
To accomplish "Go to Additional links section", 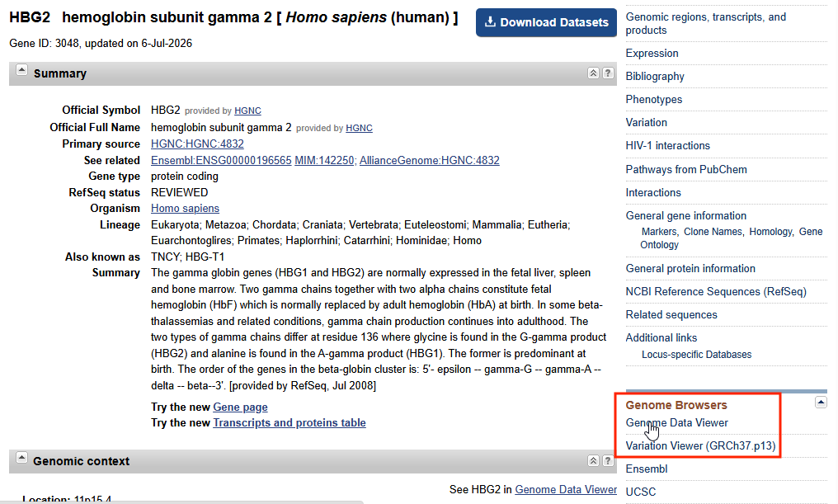I will (x=661, y=337).
